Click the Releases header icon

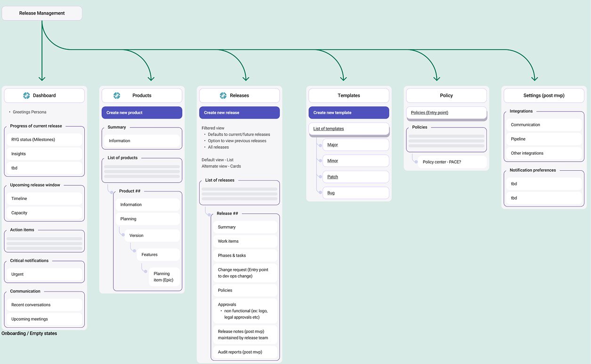223,95
